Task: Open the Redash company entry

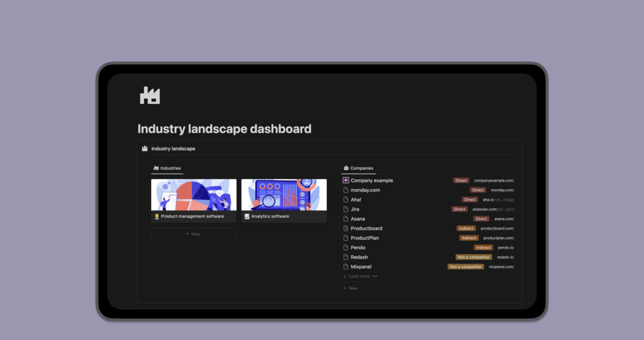Action: pos(359,257)
